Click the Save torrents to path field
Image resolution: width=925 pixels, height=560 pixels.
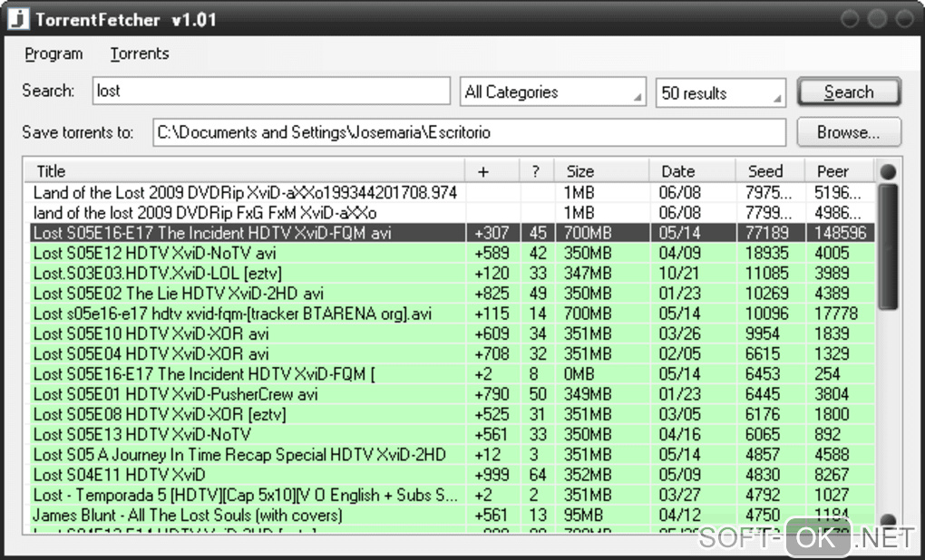pos(470,132)
